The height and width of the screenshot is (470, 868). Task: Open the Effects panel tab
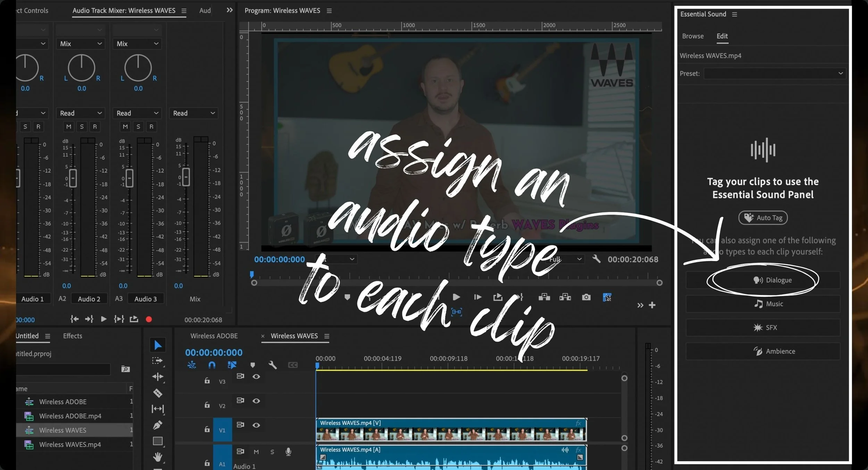click(73, 336)
